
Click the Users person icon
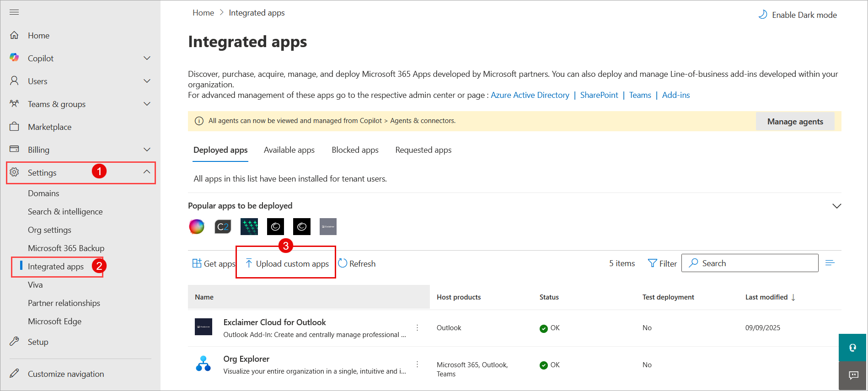[14, 81]
